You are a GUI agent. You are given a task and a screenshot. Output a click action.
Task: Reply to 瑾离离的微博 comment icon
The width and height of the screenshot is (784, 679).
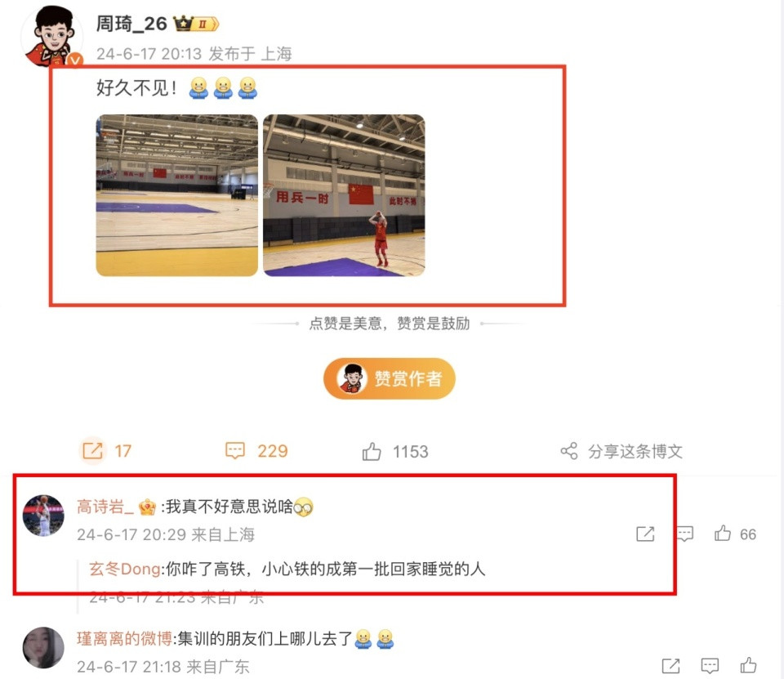tap(710, 666)
